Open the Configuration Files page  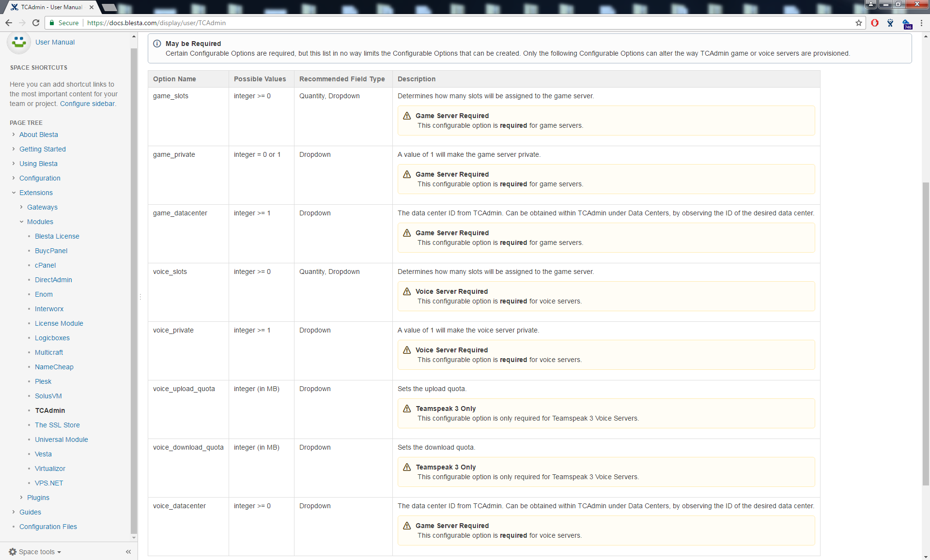point(48,527)
